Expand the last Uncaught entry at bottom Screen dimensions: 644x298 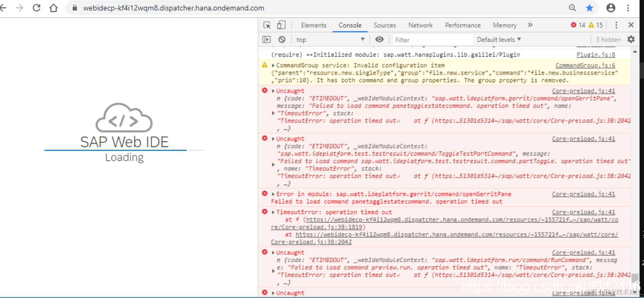(273, 293)
